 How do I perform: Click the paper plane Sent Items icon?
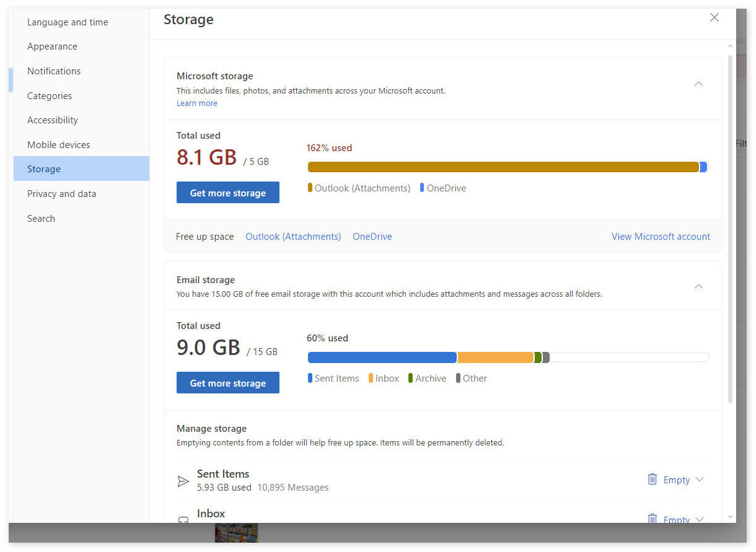pos(183,481)
